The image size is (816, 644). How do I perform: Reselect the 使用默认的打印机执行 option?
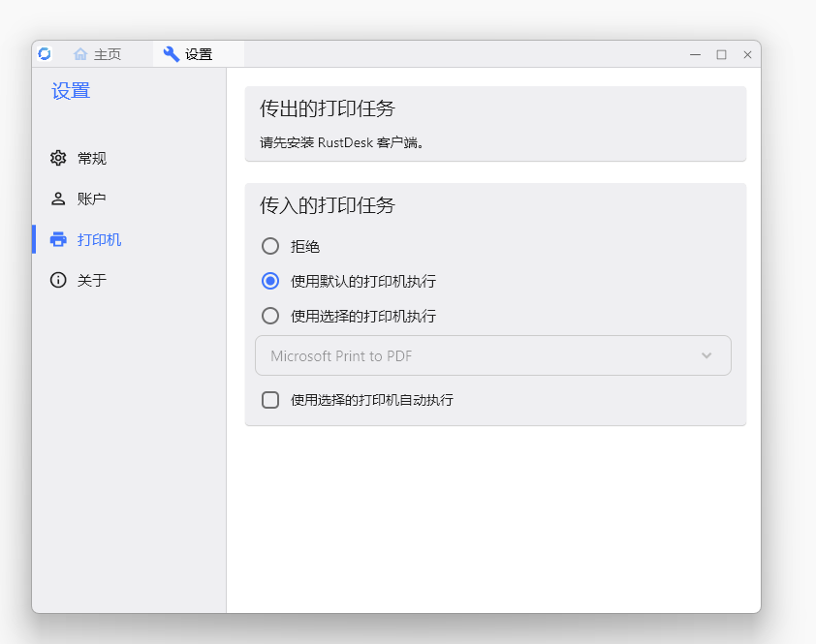270,281
